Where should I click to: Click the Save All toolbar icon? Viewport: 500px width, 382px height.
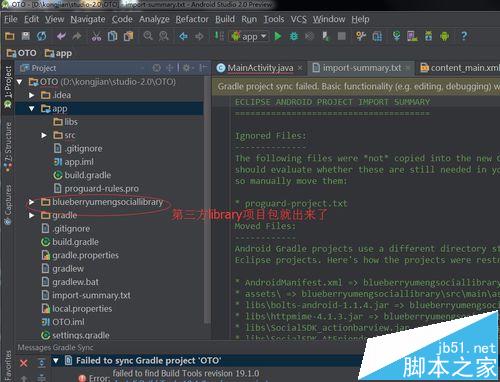(x=26, y=36)
